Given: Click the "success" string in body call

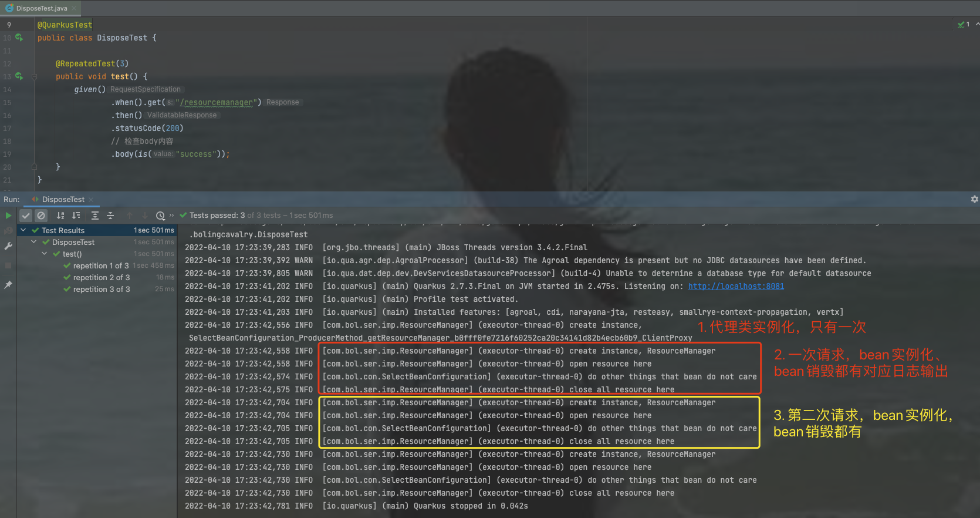Looking at the screenshot, I should click(x=196, y=154).
